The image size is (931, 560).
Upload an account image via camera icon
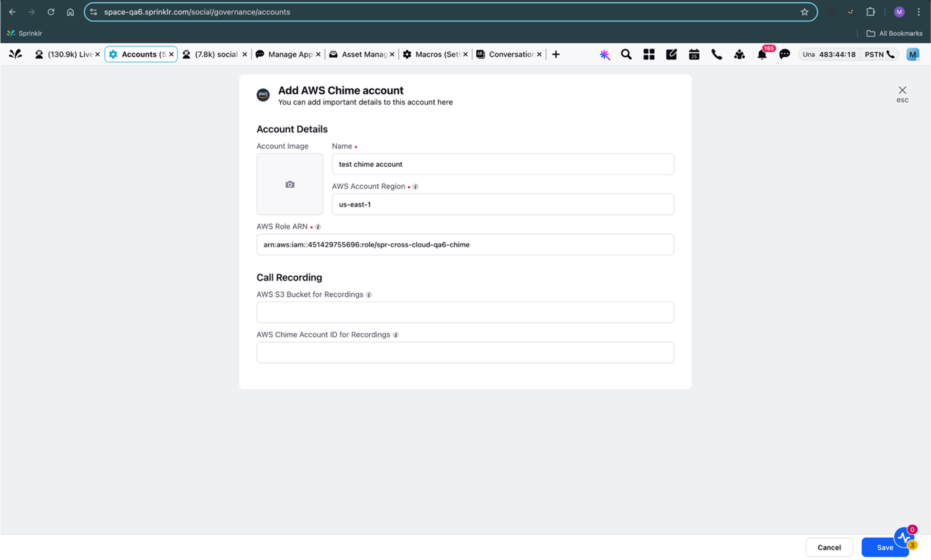[290, 184]
